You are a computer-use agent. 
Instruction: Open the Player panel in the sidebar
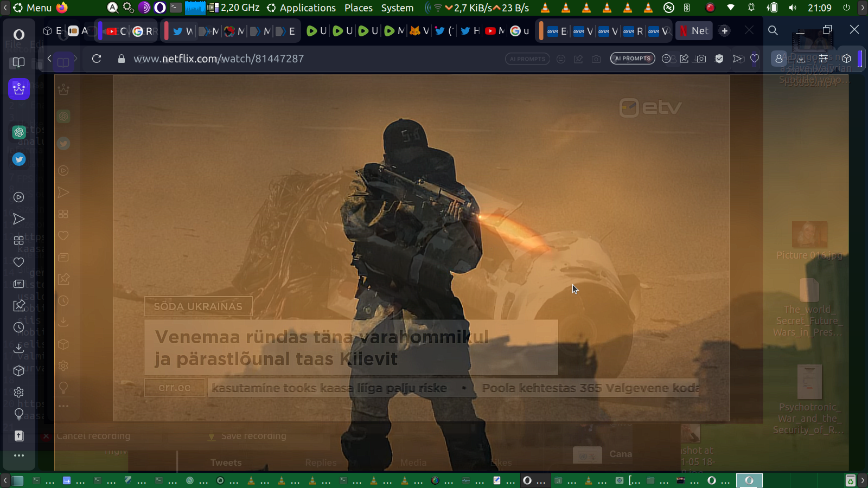pyautogui.click(x=18, y=197)
